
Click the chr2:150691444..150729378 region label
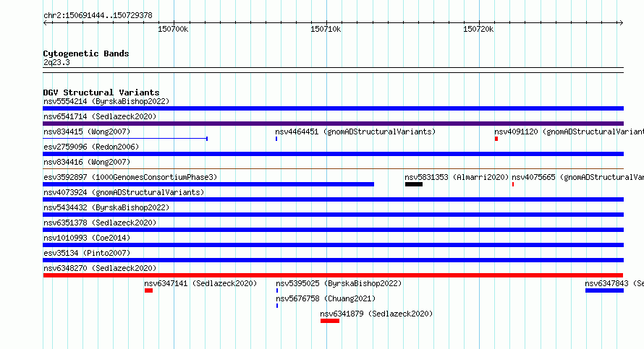[x=98, y=15]
